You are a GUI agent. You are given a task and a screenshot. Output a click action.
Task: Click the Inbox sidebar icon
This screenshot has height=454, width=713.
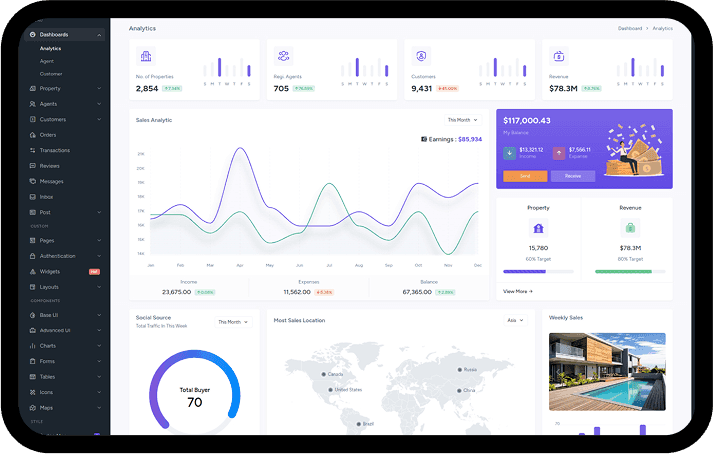pos(33,197)
